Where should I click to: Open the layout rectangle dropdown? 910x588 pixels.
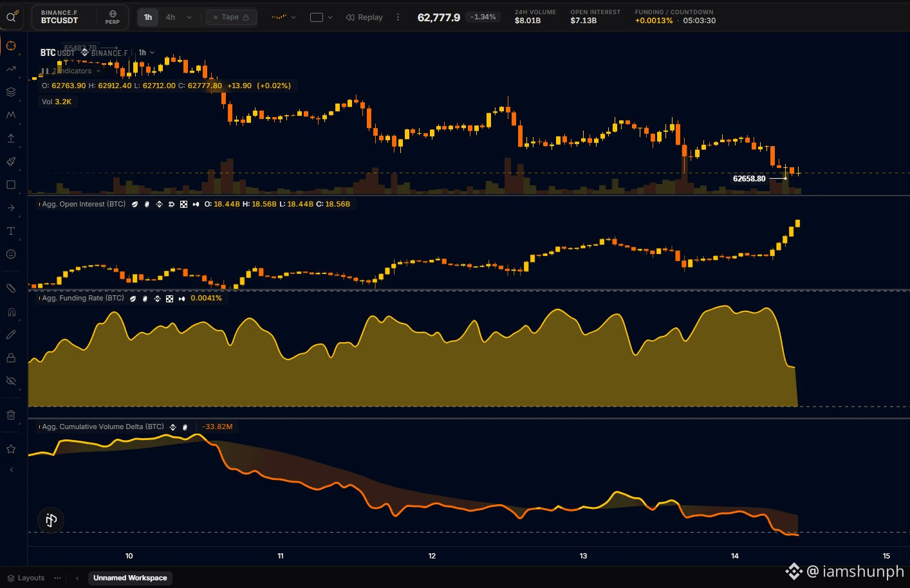pyautogui.click(x=321, y=17)
